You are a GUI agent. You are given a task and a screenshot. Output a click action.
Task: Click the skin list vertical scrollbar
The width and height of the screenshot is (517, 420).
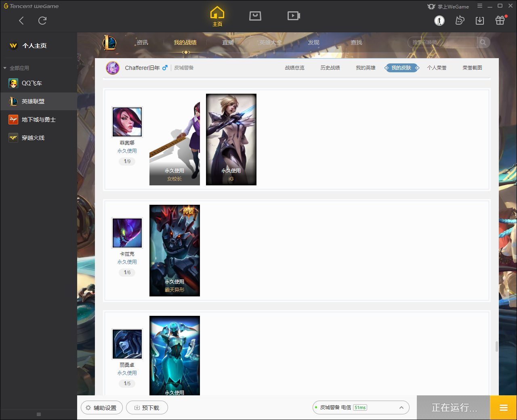click(496, 346)
